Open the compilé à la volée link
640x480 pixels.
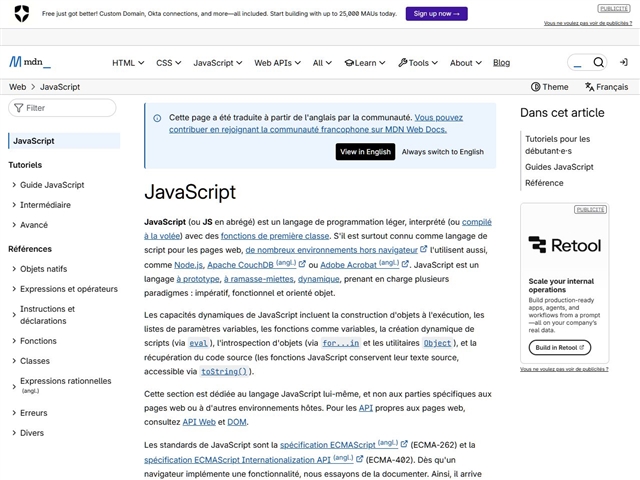pyautogui.click(x=476, y=222)
